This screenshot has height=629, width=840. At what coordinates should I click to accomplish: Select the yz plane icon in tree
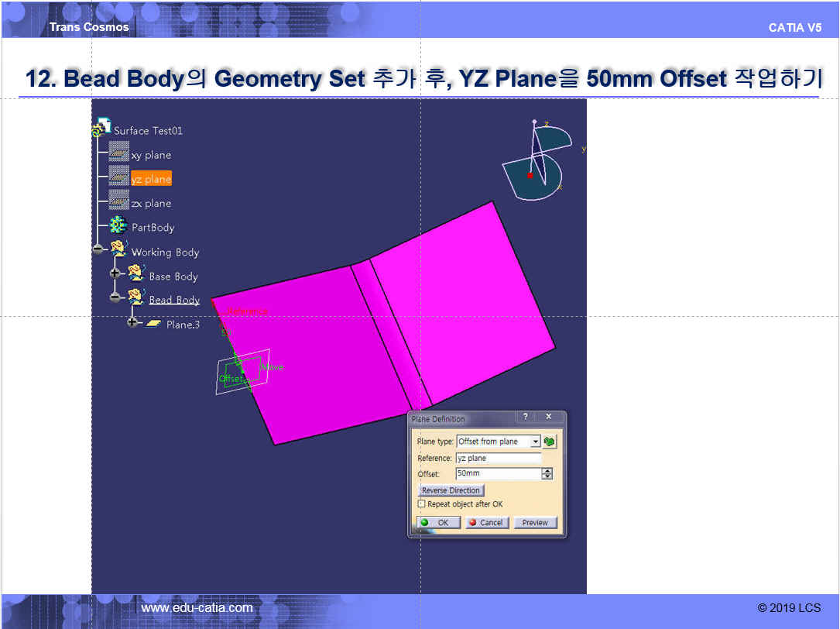[x=119, y=176]
